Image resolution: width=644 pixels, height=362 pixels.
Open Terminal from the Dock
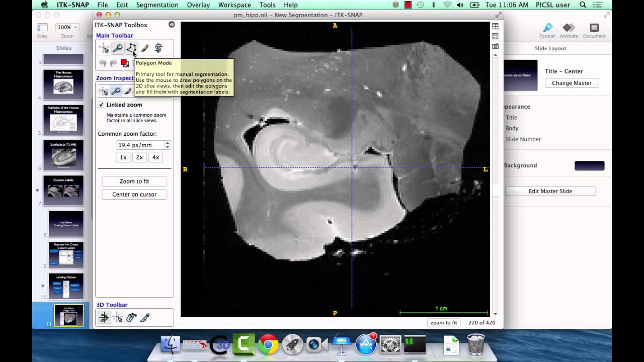tap(415, 344)
